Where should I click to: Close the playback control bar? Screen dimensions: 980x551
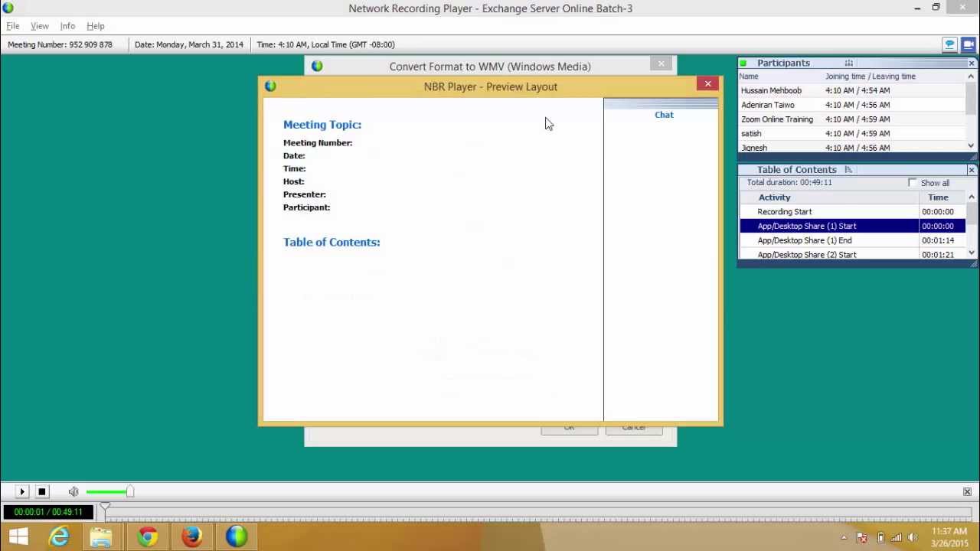[x=967, y=491]
